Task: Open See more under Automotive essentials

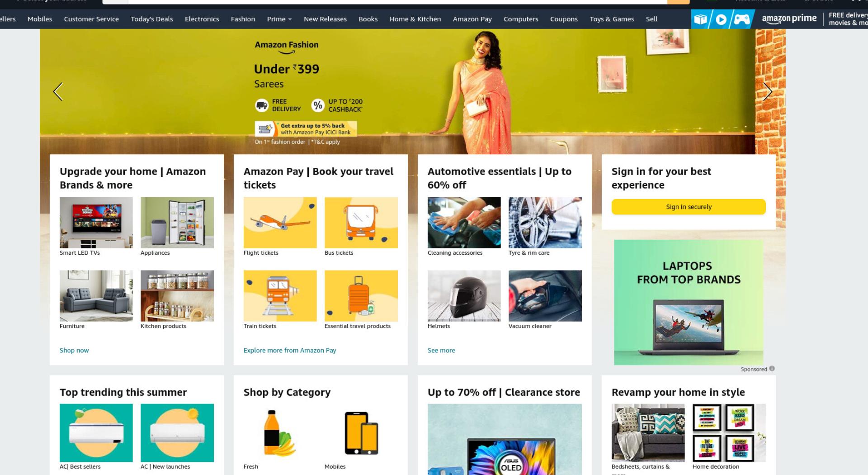Action: 441,350
